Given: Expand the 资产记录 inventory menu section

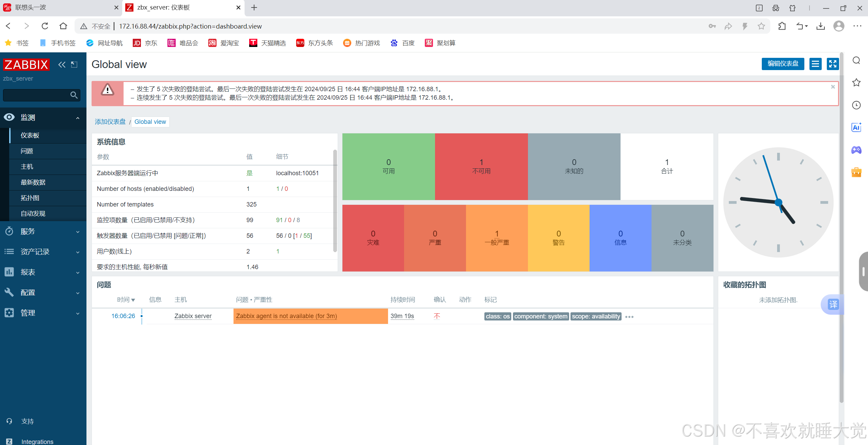Looking at the screenshot, I should [x=43, y=252].
